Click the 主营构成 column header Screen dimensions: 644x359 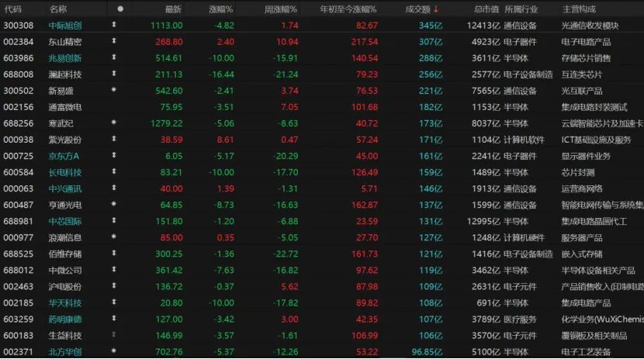point(579,9)
